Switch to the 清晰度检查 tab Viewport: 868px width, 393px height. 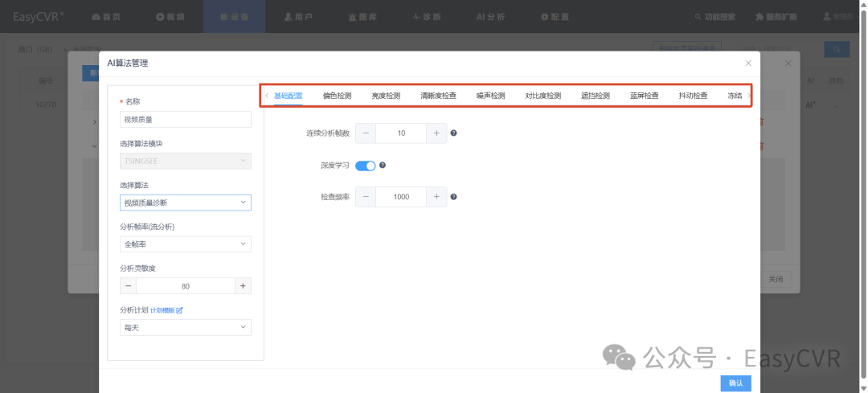coord(439,95)
